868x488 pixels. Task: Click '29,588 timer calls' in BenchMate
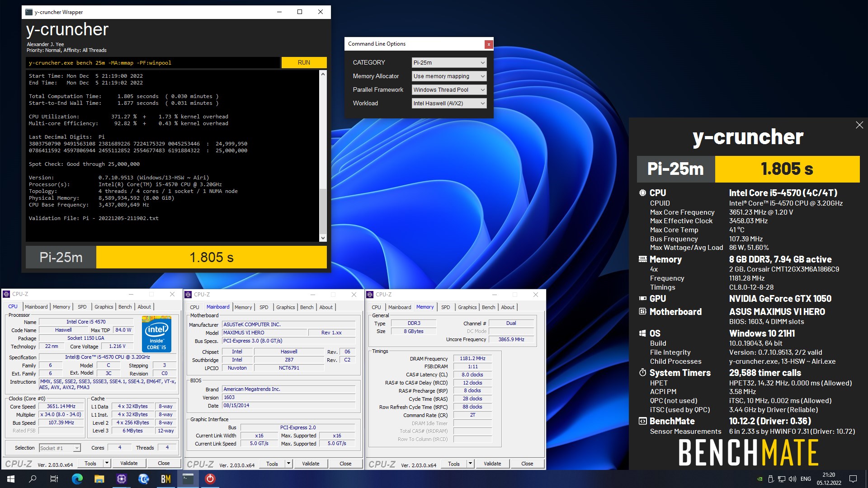pyautogui.click(x=765, y=373)
